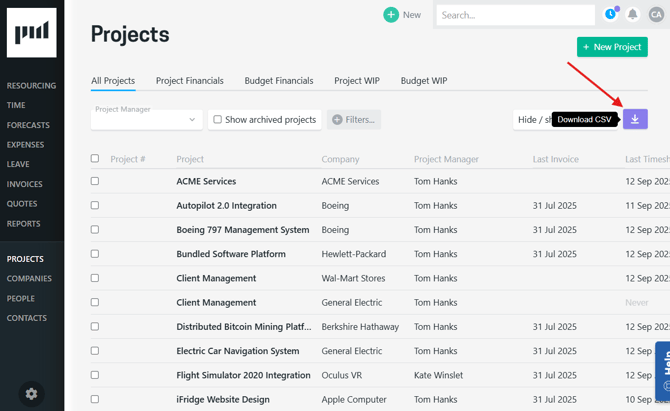The height and width of the screenshot is (411, 670).
Task: Click the New Project button
Action: (x=611, y=47)
